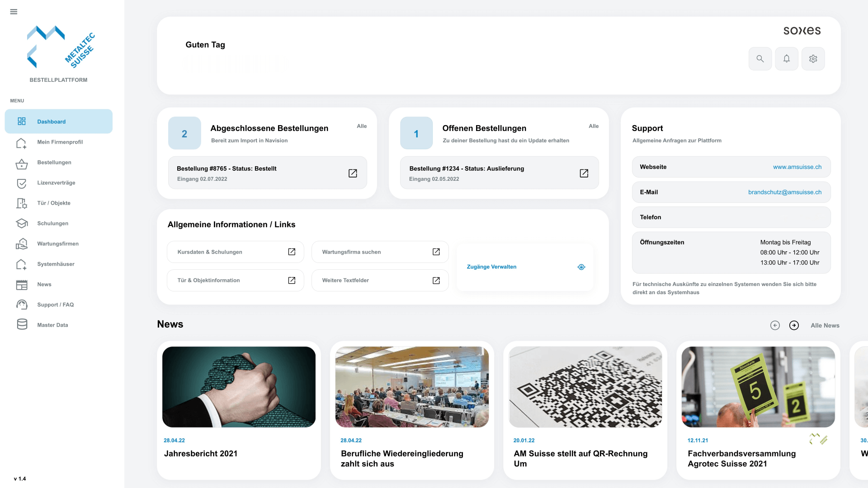Screen dimensions: 868x488
Task: Click the brandschutz@amsuisse.ch email link
Action: pos(784,192)
